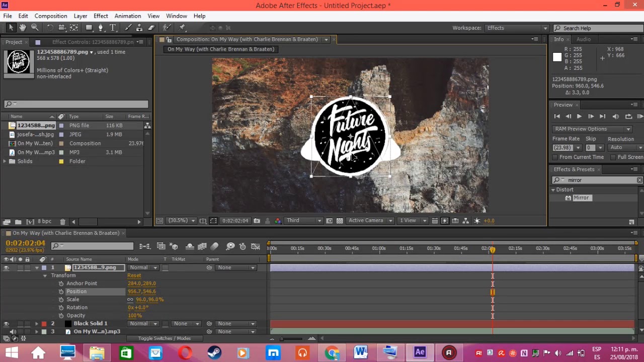Click the current time indicator in timeline

click(493, 249)
